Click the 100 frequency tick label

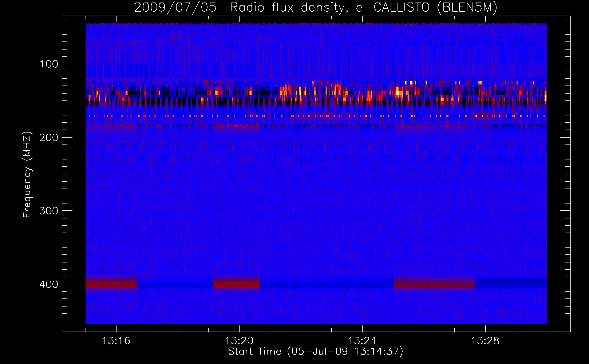[49, 64]
